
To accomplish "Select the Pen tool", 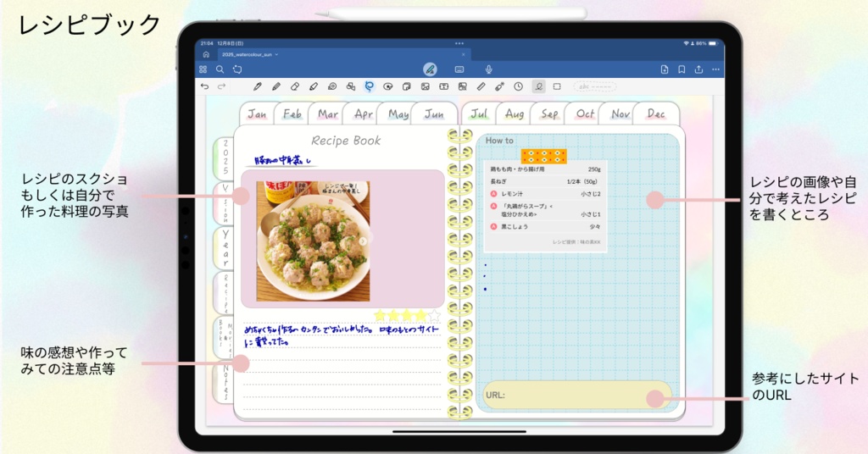I will tap(258, 86).
